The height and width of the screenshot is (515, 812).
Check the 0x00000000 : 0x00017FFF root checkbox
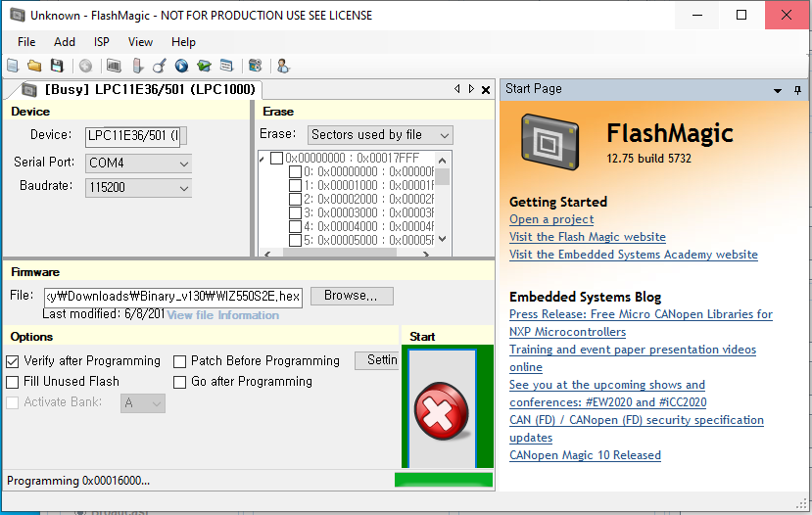(277, 158)
